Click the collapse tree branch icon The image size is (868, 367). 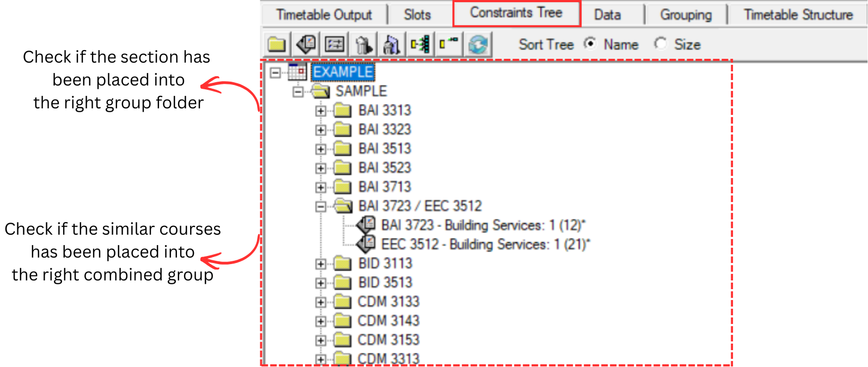coord(448,44)
